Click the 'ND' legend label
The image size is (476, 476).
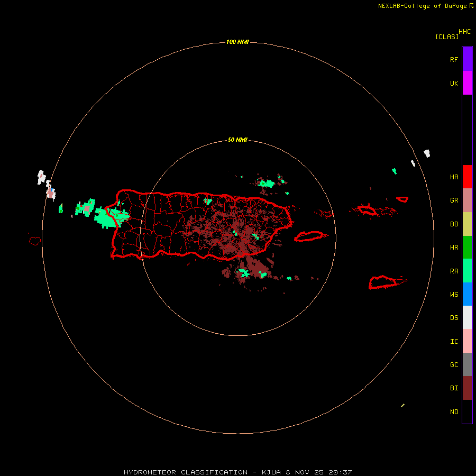click(454, 412)
